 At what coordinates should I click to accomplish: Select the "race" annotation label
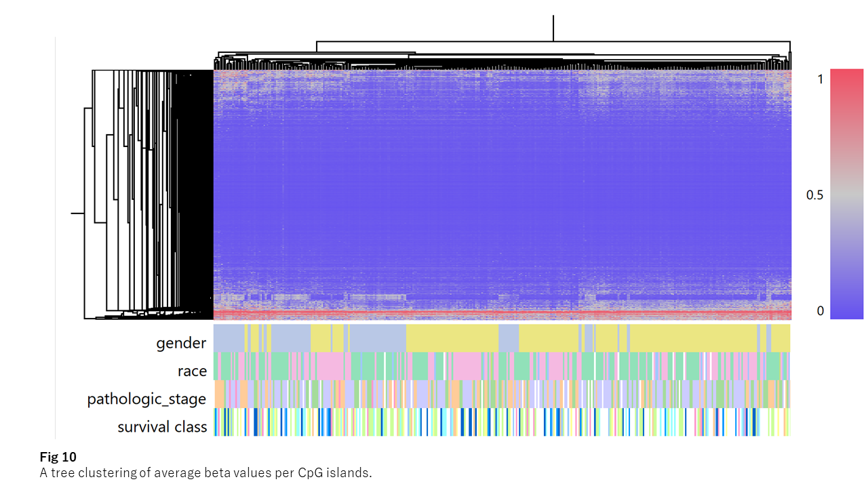click(192, 371)
